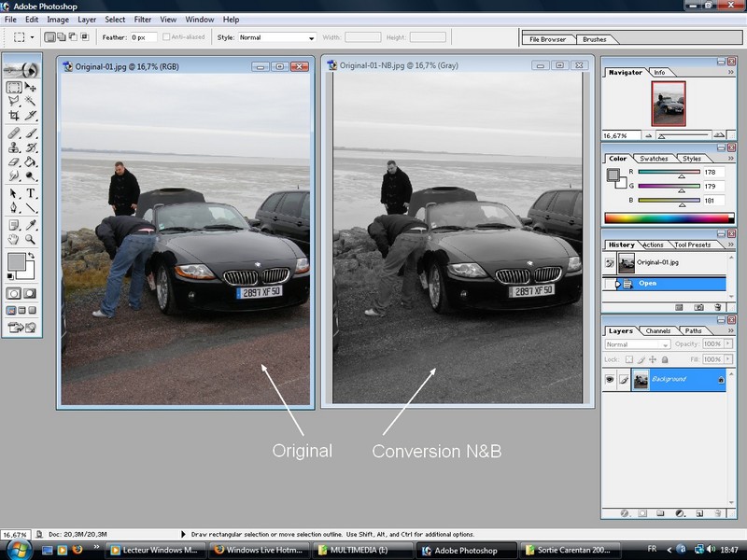
Task: Toggle the Anti-aliased checkbox
Action: pyautogui.click(x=166, y=36)
